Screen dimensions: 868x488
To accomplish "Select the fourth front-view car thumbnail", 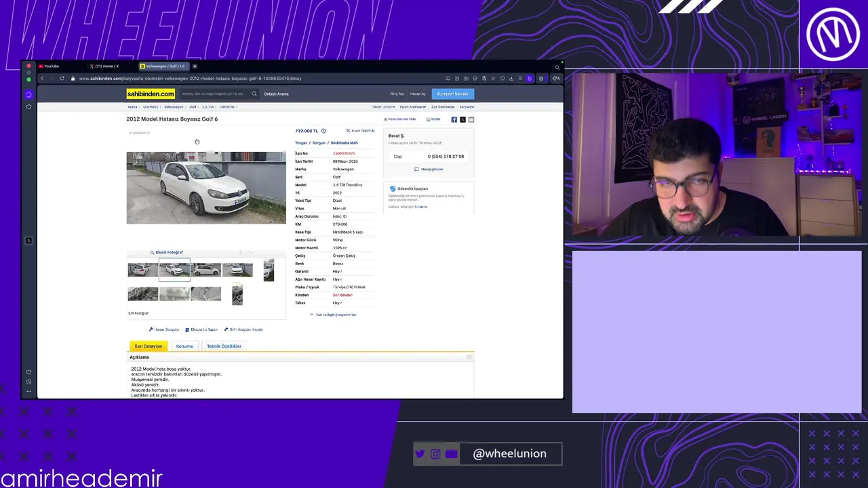I will tap(237, 270).
